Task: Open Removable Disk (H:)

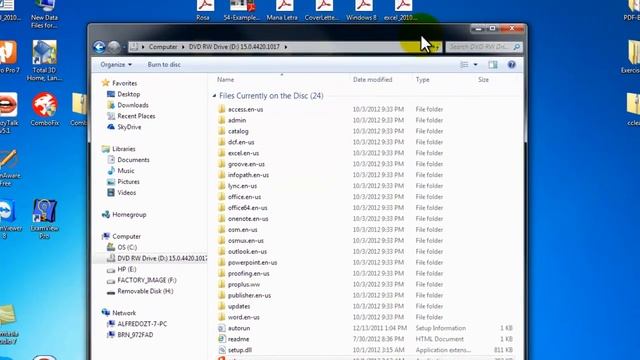Action: (x=145, y=291)
